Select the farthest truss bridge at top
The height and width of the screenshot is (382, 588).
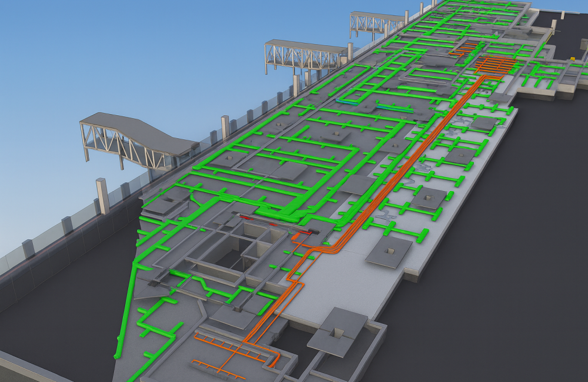click(x=375, y=22)
